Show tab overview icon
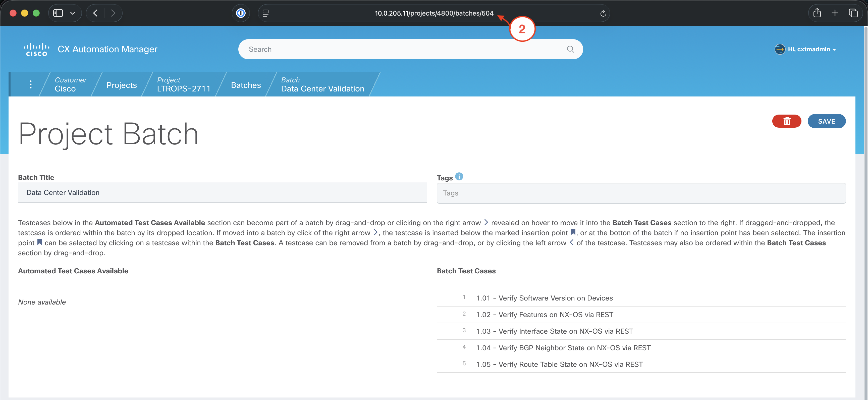868x400 pixels. click(x=853, y=13)
